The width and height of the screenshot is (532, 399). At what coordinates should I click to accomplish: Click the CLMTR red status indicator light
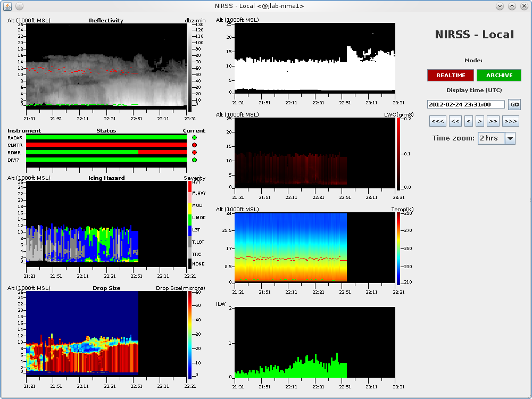click(194, 145)
